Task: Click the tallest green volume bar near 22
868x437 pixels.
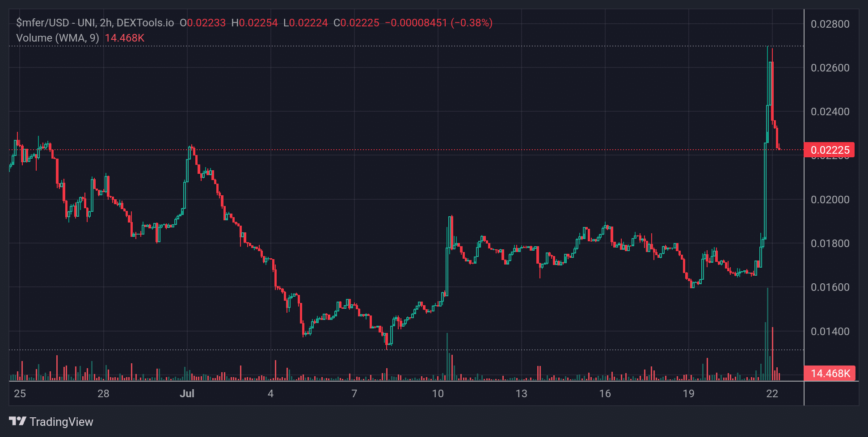Action: click(x=767, y=334)
